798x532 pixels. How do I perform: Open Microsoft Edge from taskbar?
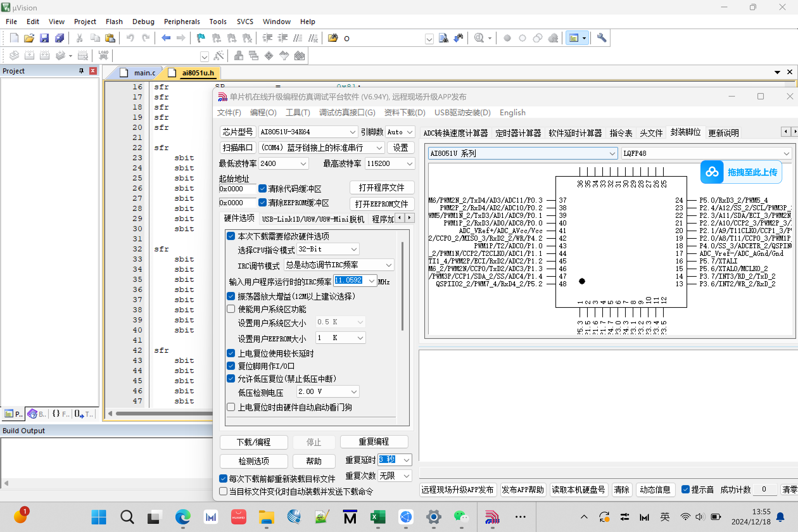click(183, 517)
